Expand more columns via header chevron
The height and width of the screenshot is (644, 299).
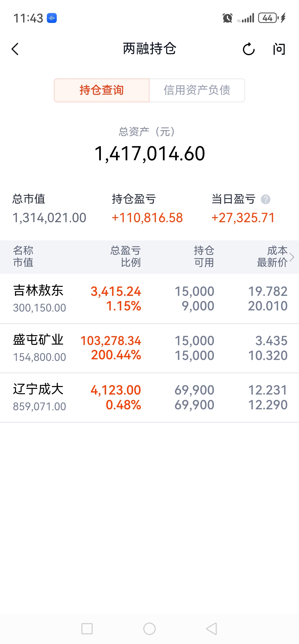coord(292,257)
